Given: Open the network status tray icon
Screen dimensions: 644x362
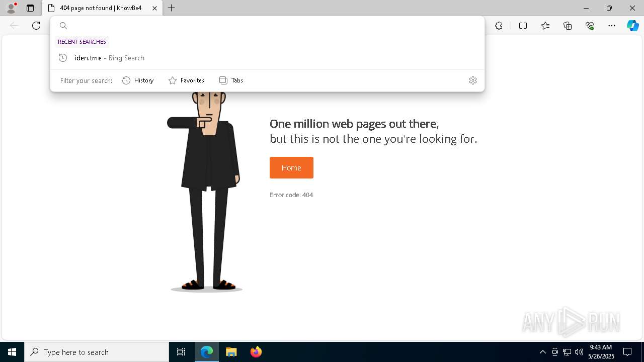Looking at the screenshot, I should 567,352.
